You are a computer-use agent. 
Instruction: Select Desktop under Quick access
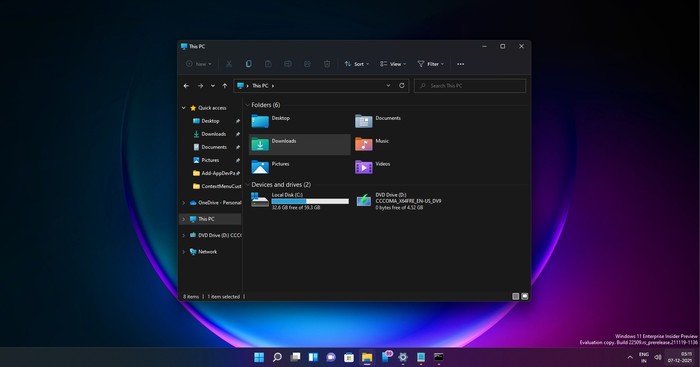click(x=210, y=121)
